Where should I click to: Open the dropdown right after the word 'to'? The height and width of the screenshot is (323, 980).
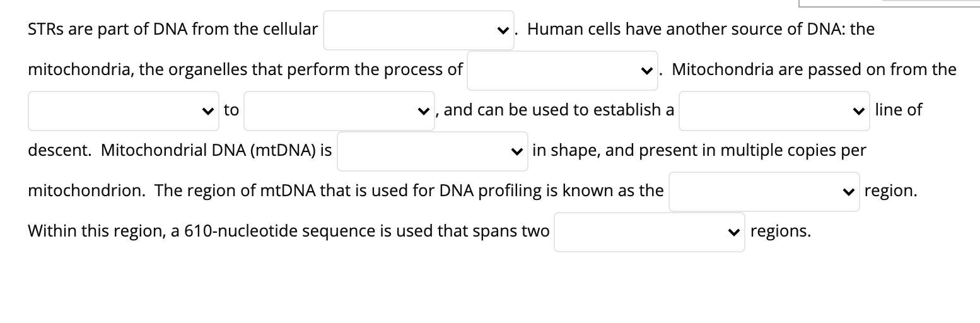click(339, 110)
